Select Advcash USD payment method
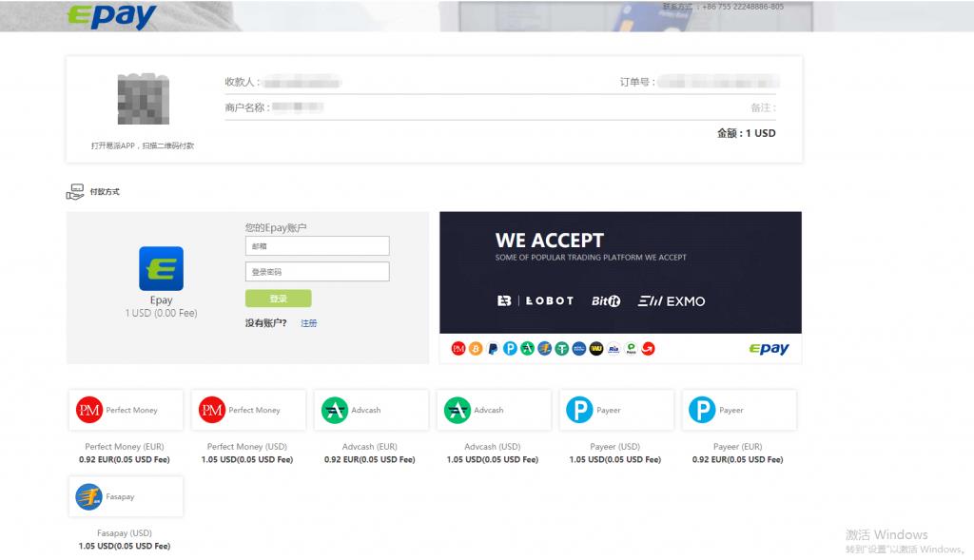The width and height of the screenshot is (974, 560). pos(494,410)
